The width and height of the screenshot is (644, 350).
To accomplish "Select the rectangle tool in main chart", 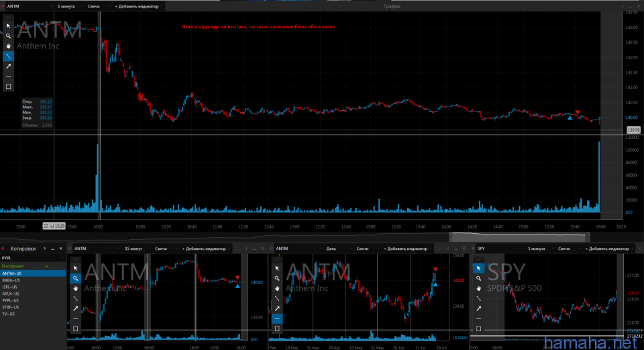I will pos(8,87).
